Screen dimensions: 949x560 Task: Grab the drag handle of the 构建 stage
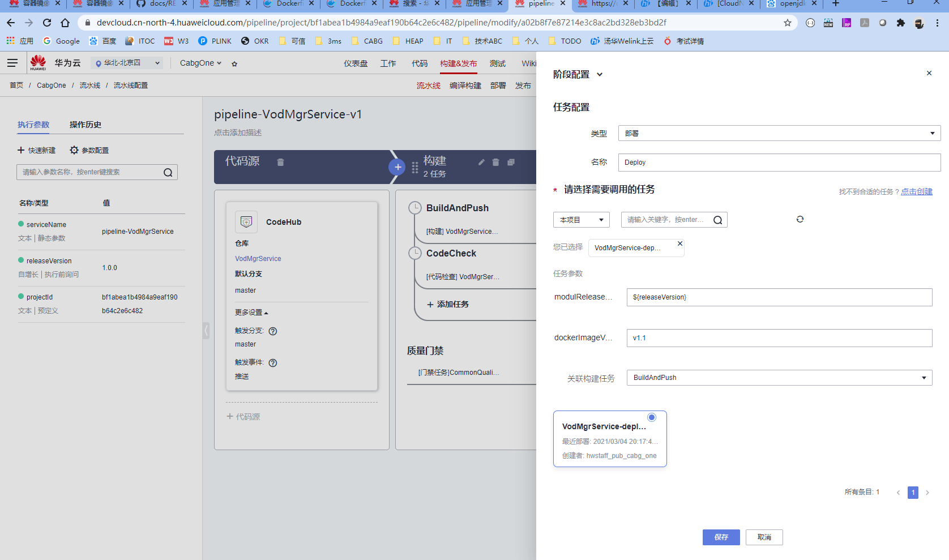[415, 168]
